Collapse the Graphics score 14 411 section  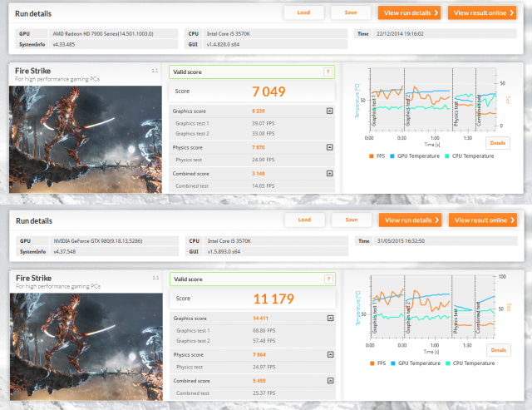coord(329,318)
